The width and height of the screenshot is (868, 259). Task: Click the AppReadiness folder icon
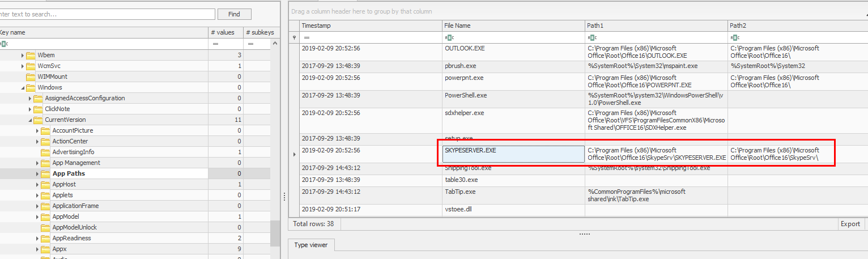pyautogui.click(x=45, y=238)
